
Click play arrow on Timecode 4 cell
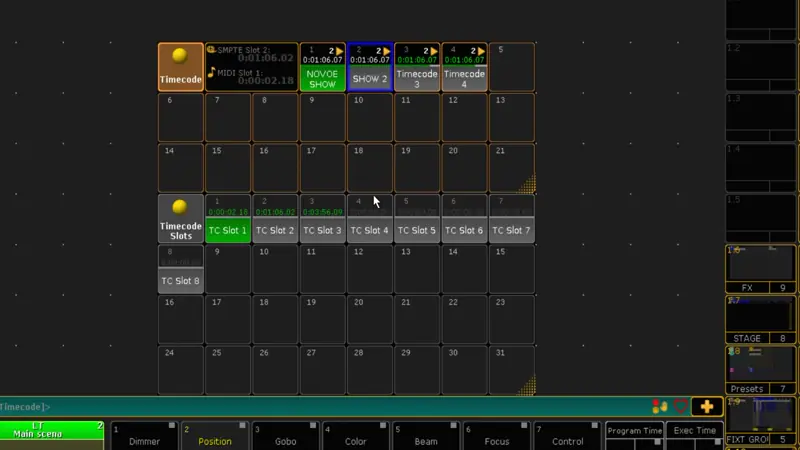(x=480, y=50)
